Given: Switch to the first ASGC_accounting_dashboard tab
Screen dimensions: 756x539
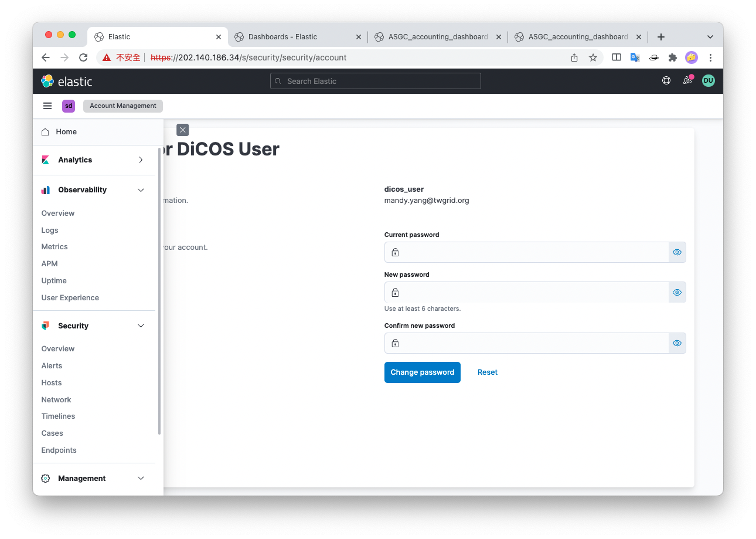Looking at the screenshot, I should click(438, 36).
